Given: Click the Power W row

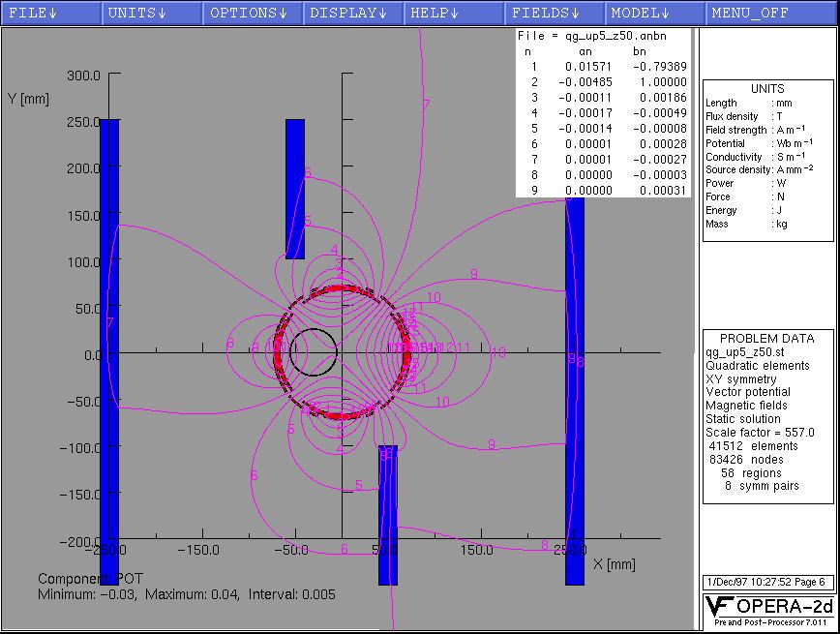Looking at the screenshot, I should coord(746,183).
